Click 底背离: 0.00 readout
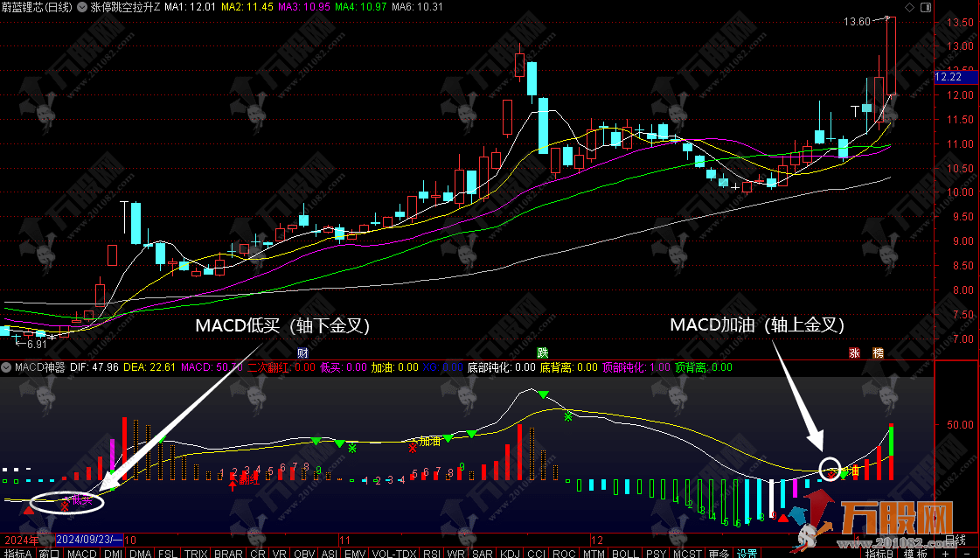This screenshot has width=980, height=558. tap(569, 367)
